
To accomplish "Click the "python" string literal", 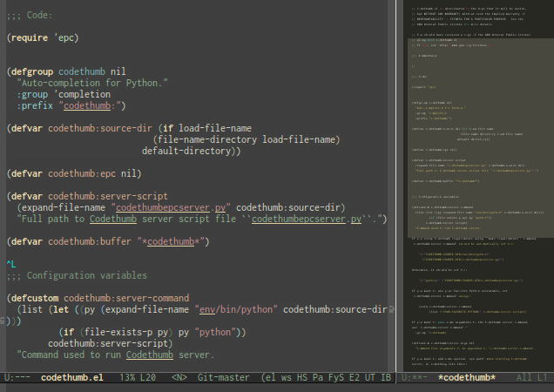I will point(215,332).
